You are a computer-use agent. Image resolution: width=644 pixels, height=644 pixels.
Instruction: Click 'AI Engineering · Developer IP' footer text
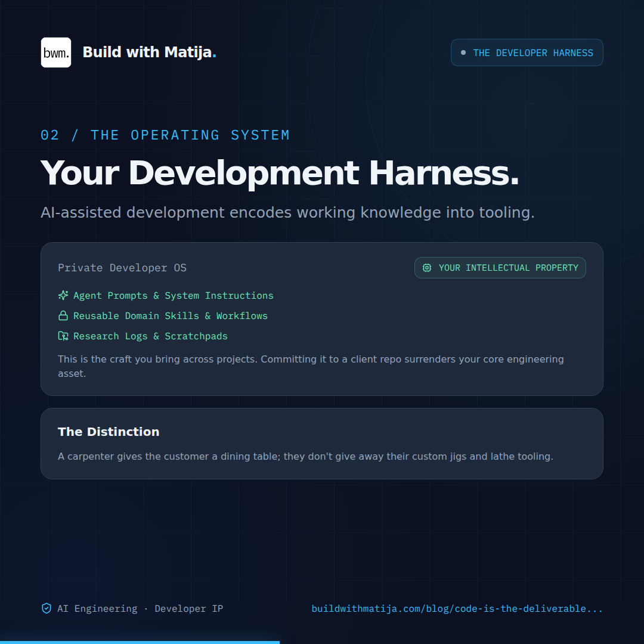click(140, 609)
